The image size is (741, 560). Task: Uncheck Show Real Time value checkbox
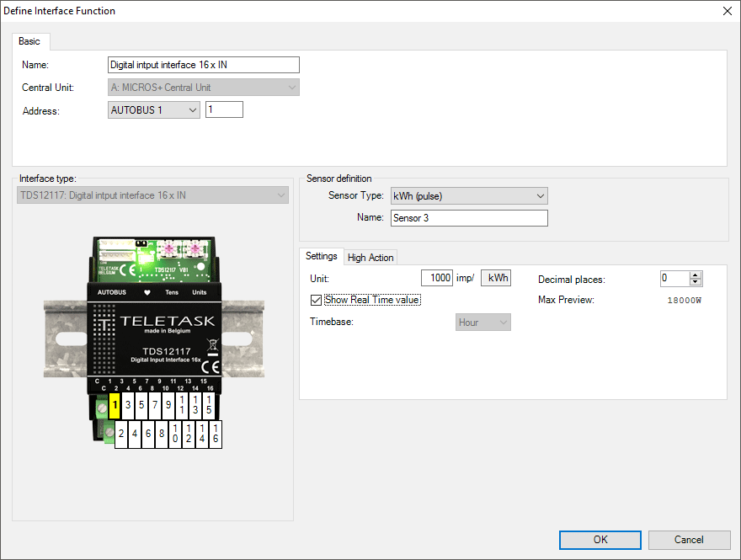tap(316, 300)
